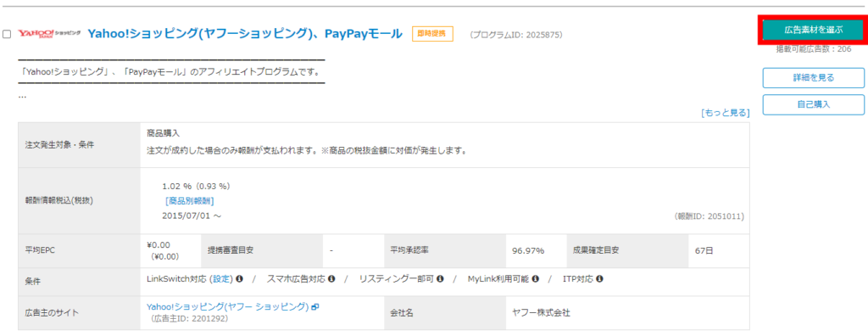
Task: Click the external-link icon beside the advertiser site
Action: (315, 306)
